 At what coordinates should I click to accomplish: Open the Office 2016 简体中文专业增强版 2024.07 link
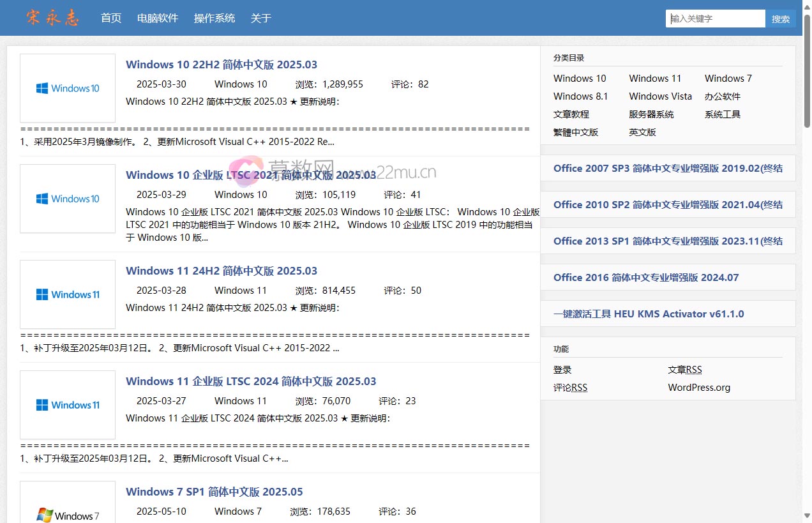646,277
